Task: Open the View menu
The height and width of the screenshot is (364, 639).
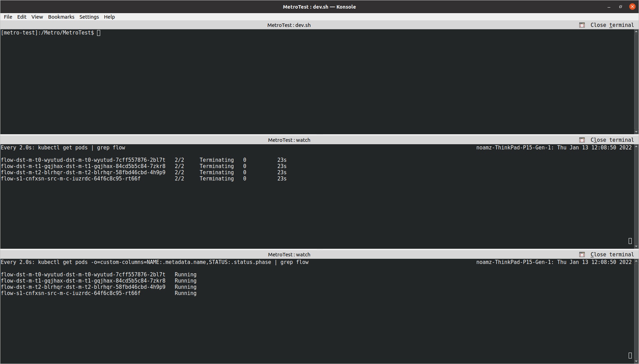Action: tap(37, 17)
